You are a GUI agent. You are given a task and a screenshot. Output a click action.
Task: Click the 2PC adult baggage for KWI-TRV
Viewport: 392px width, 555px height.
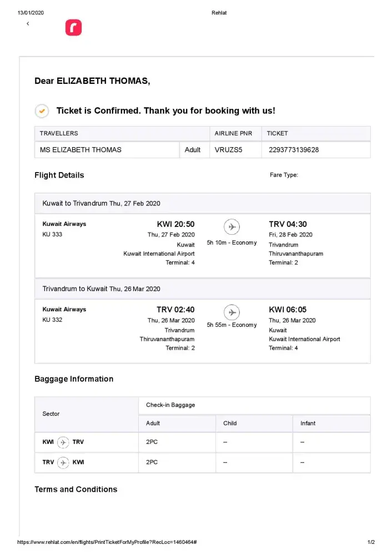click(152, 442)
